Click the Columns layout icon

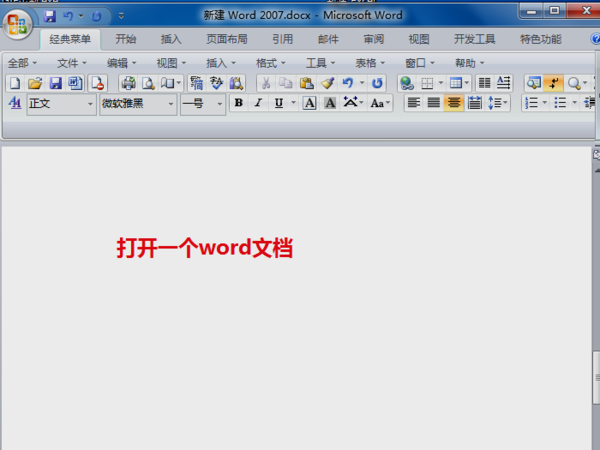(x=484, y=83)
